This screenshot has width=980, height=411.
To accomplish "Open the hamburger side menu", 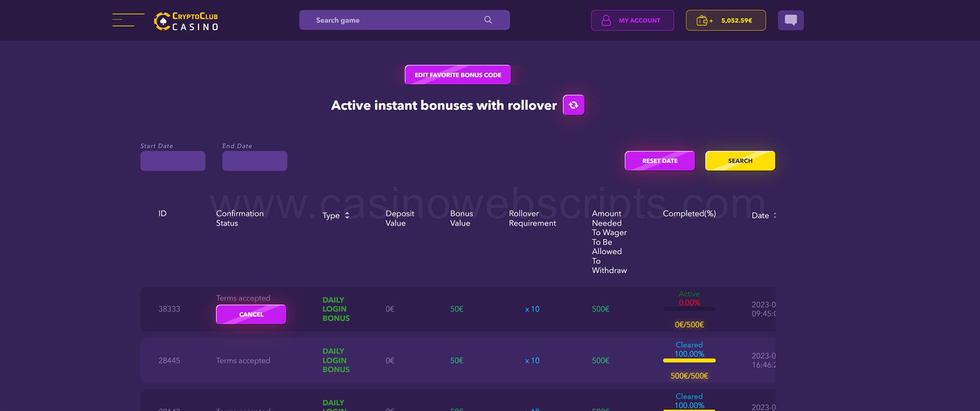I will coord(128,20).
